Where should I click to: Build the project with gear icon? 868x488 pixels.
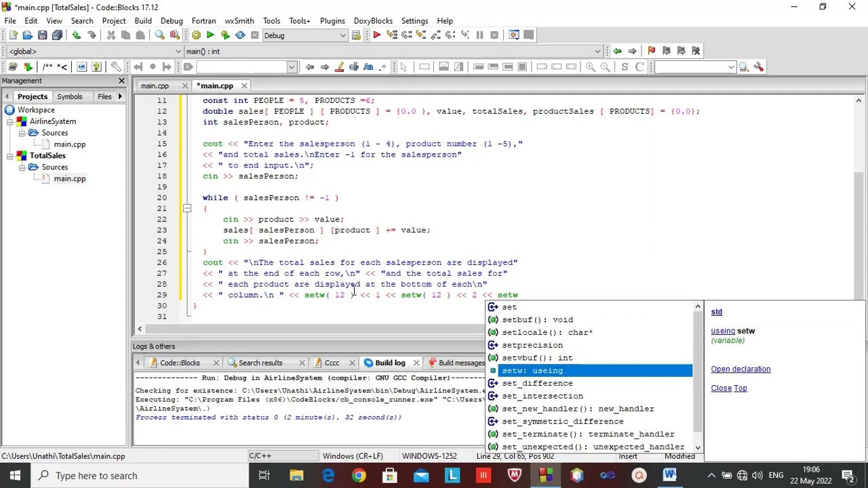(196, 35)
